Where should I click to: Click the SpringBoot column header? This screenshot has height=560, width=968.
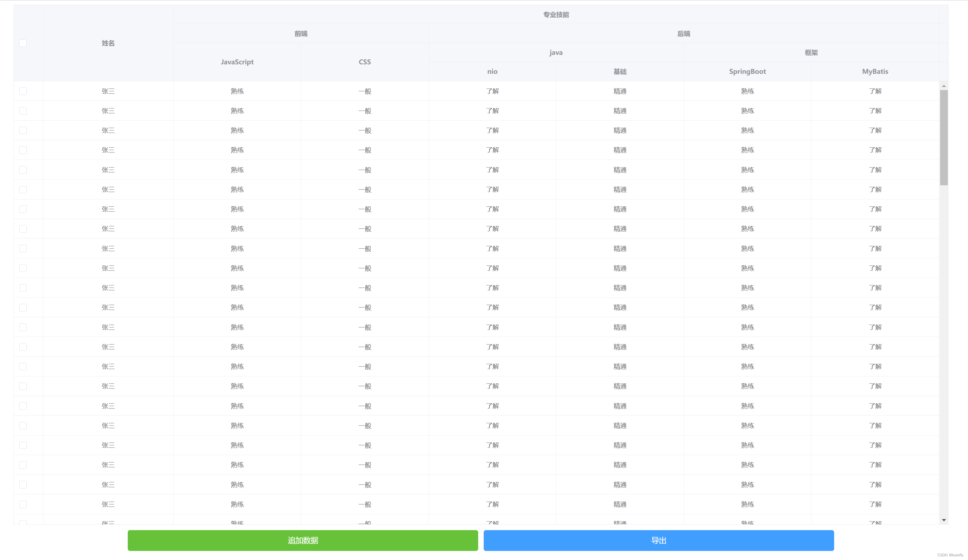pos(747,71)
